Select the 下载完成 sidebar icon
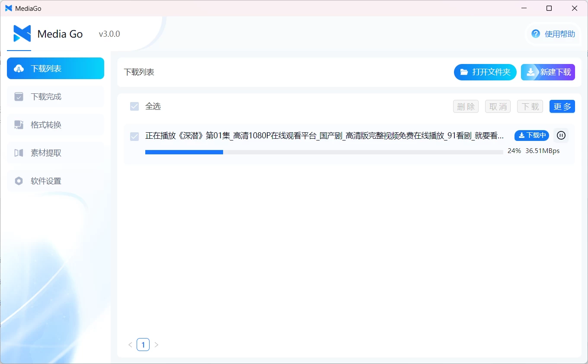The height and width of the screenshot is (364, 588). coord(19,96)
